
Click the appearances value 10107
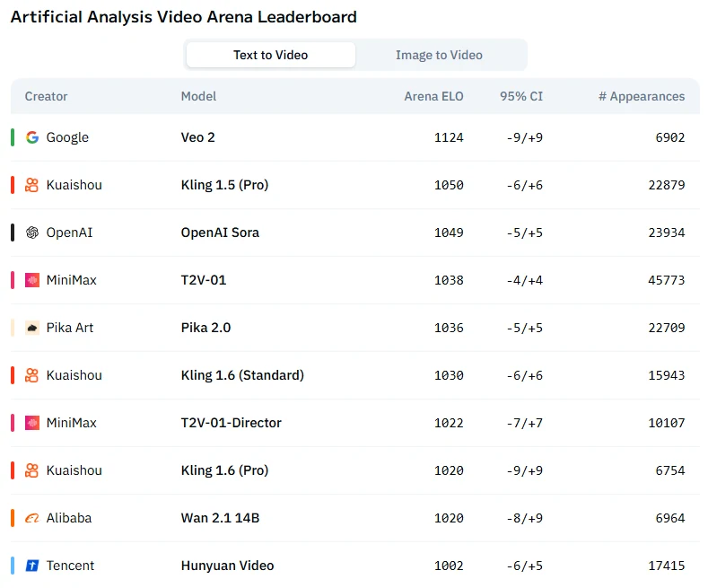point(667,423)
